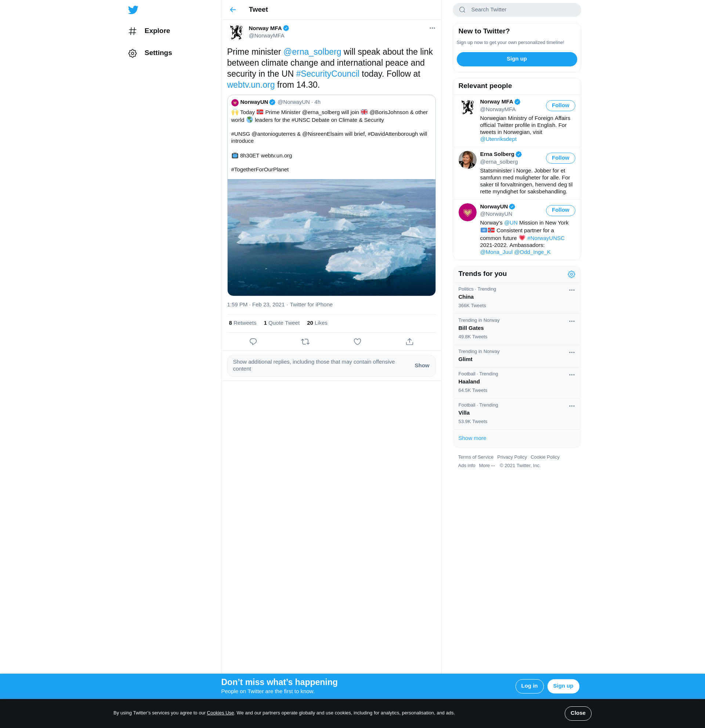The image size is (705, 728).
Task: Click the Twitter bird logo
Action: click(x=133, y=10)
